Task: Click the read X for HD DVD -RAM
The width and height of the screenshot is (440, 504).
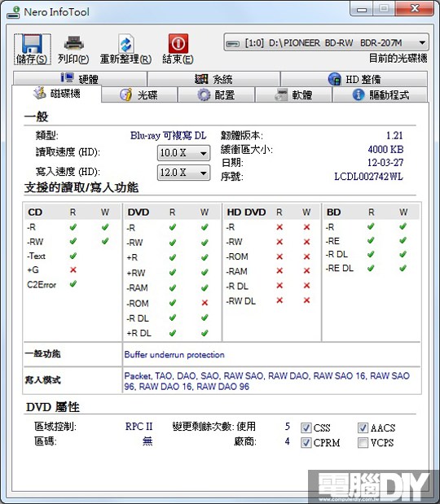Action: click(279, 270)
